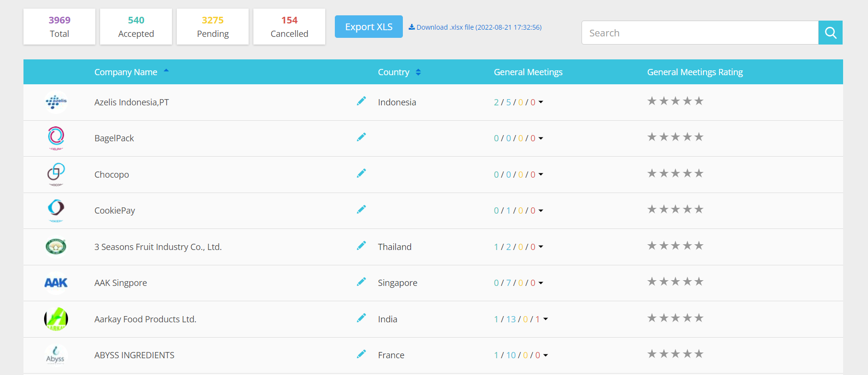Click pencil icon for CookiePay
Screen dimensions: 868x375
[361, 209]
